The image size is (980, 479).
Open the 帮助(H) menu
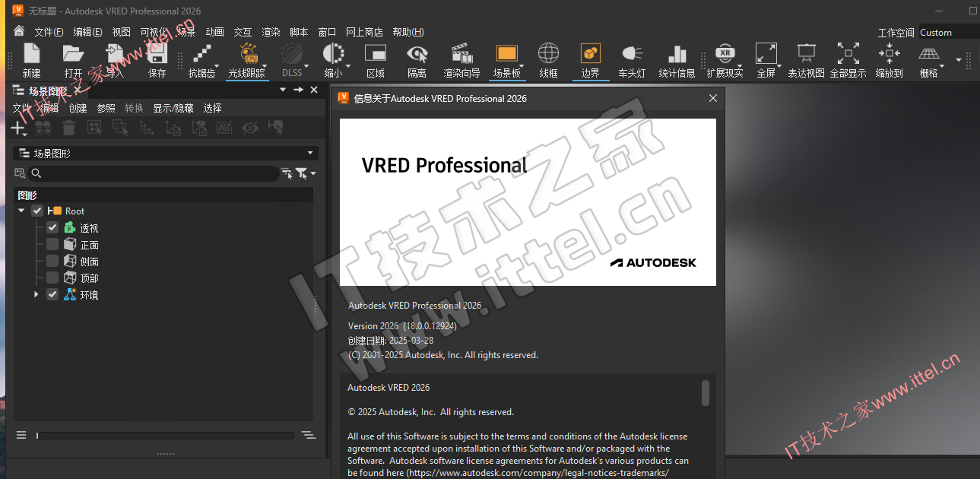coord(408,32)
